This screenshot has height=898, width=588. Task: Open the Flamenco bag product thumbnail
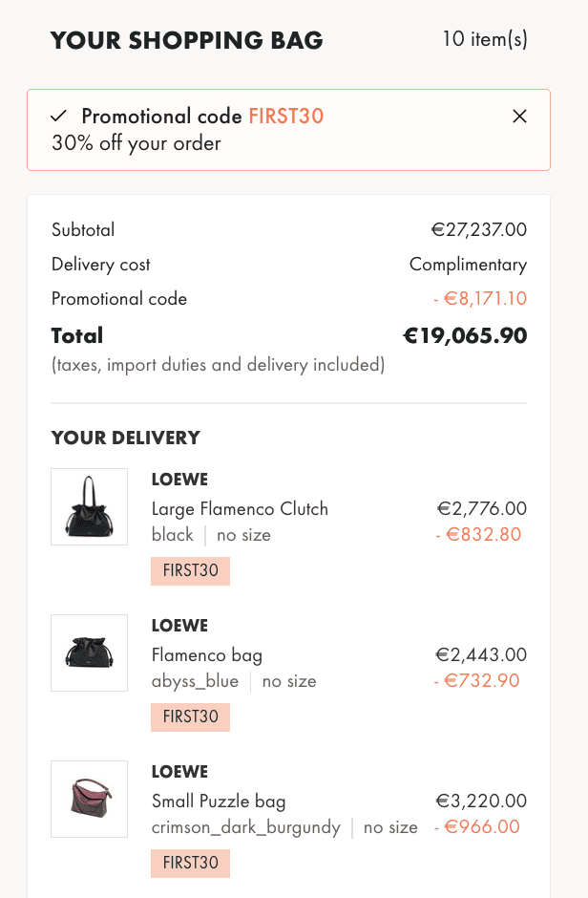click(89, 652)
